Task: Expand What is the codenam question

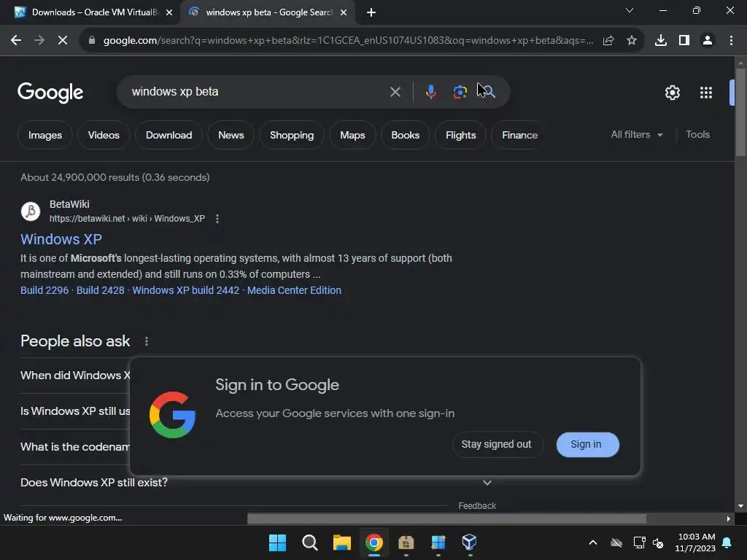Action: pos(75,447)
